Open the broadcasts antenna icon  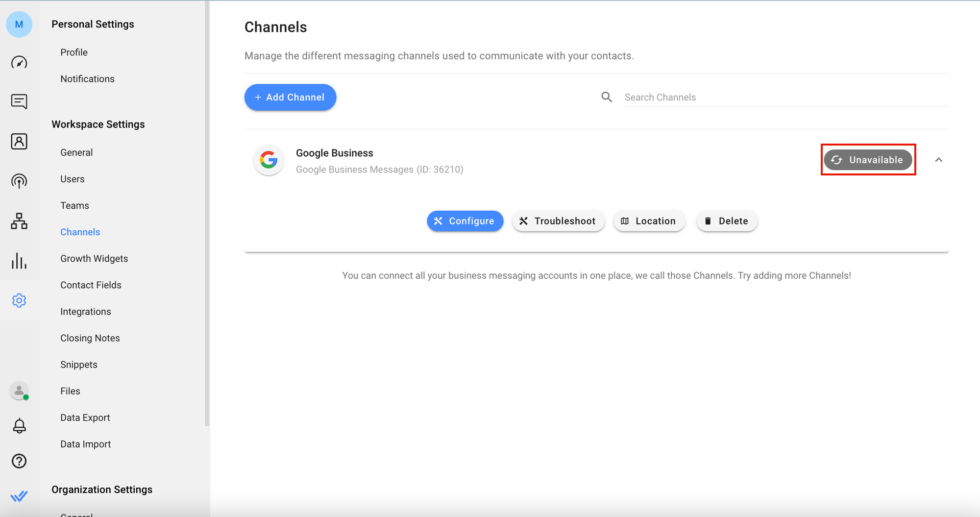pos(19,181)
